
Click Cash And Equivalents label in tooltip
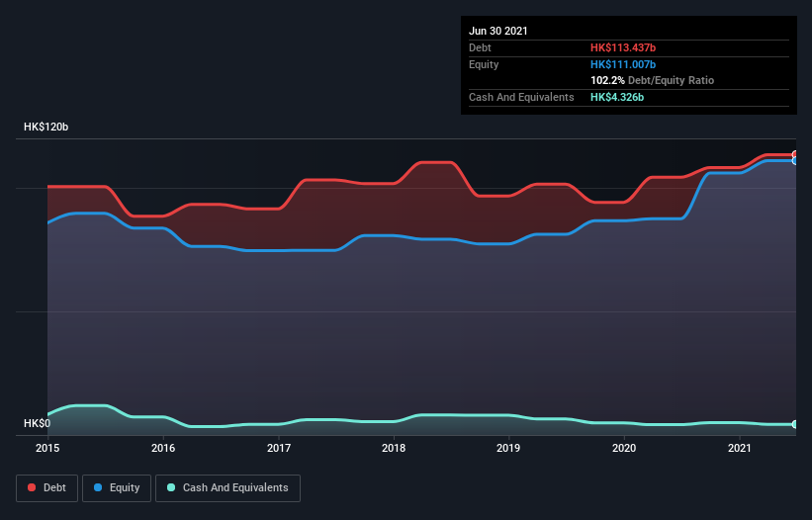tap(521, 97)
